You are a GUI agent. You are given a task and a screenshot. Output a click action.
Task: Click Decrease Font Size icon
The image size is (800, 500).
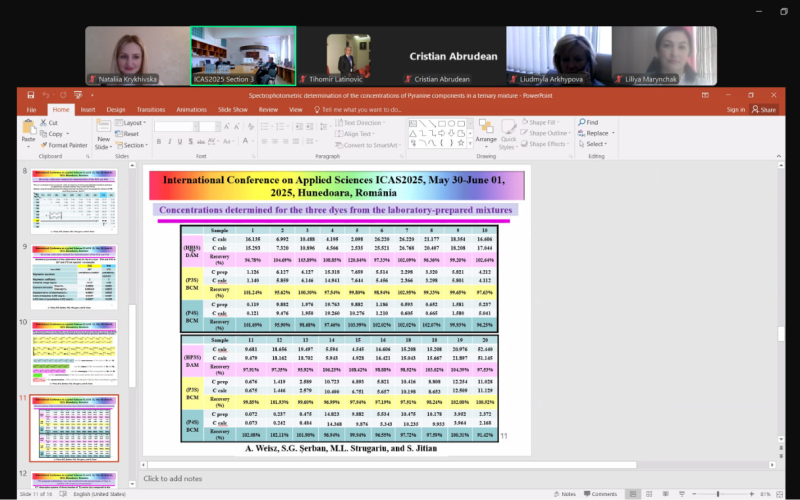(237, 126)
